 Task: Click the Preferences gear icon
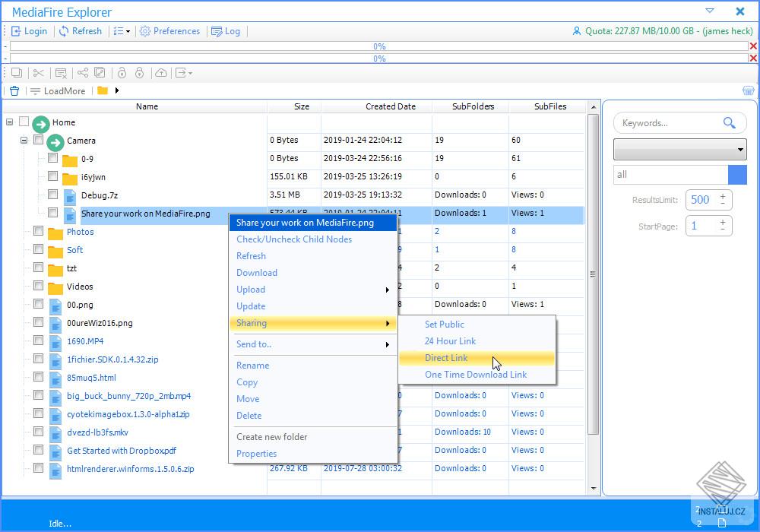pos(145,31)
